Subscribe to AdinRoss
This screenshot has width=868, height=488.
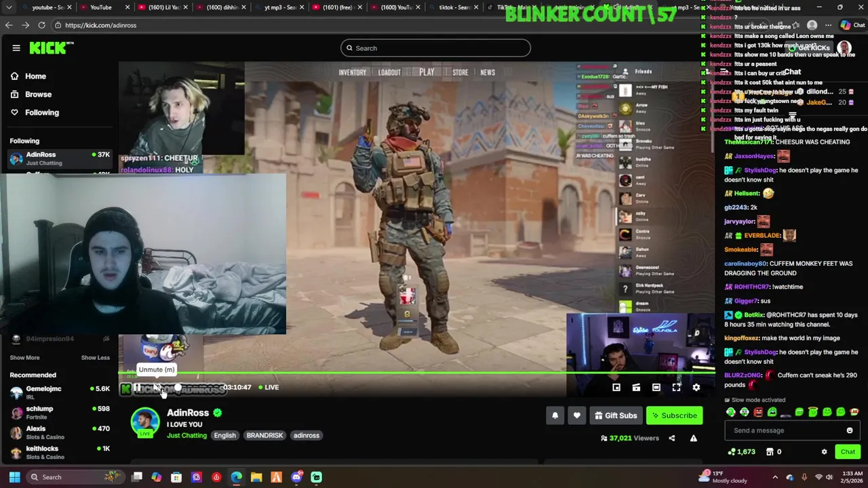(x=675, y=416)
